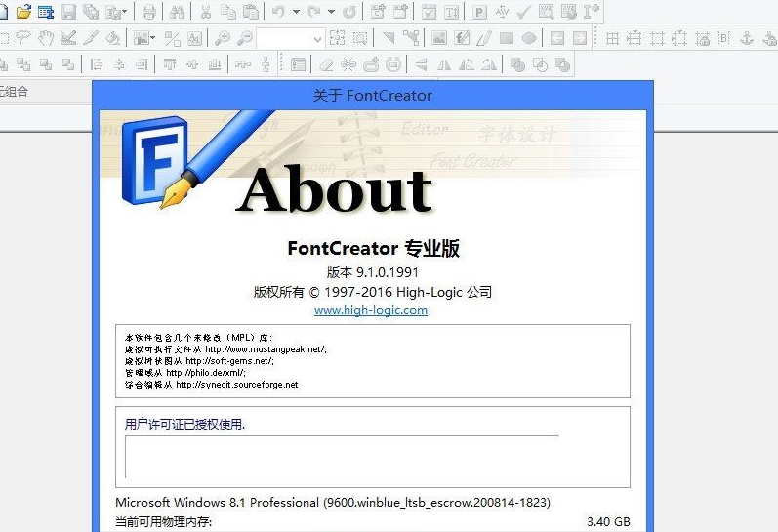Viewport: 778px width, 532px height.
Task: Select the measure ruler tool
Action: pos(68,38)
